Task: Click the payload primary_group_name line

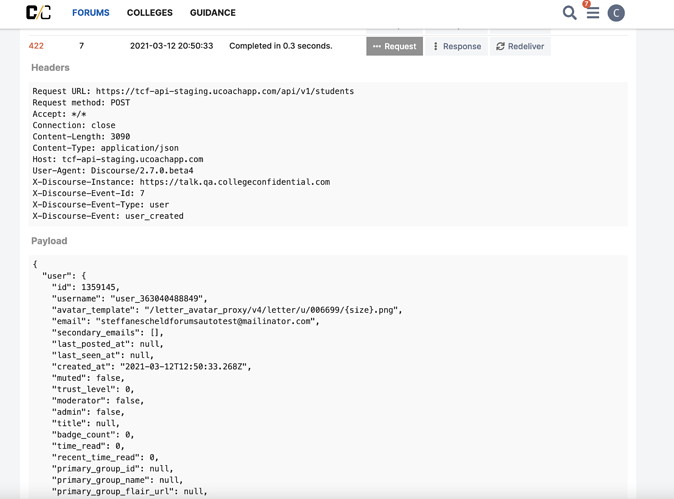Action: tap(117, 480)
